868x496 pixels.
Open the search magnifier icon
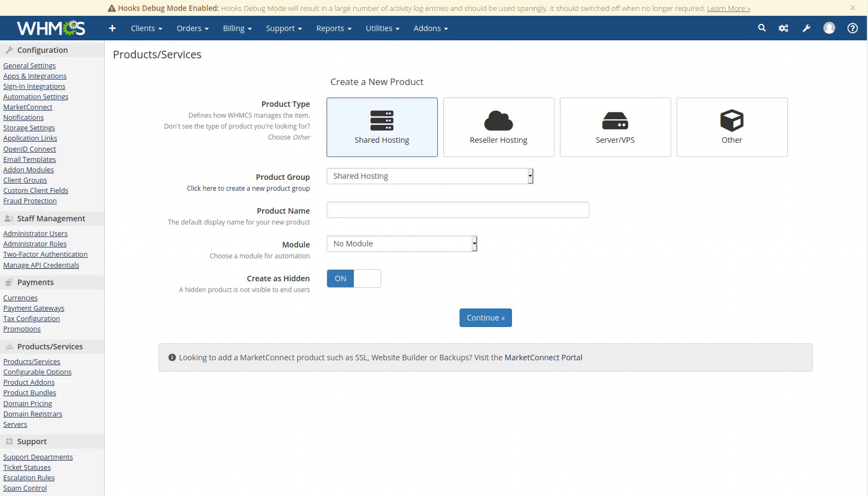[x=762, y=28]
